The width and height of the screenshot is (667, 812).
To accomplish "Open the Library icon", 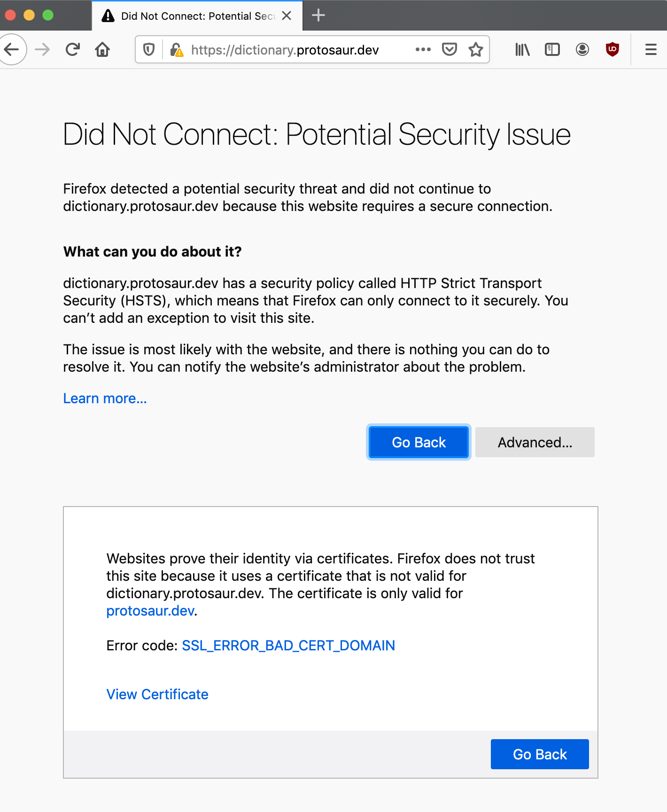I will 522,49.
